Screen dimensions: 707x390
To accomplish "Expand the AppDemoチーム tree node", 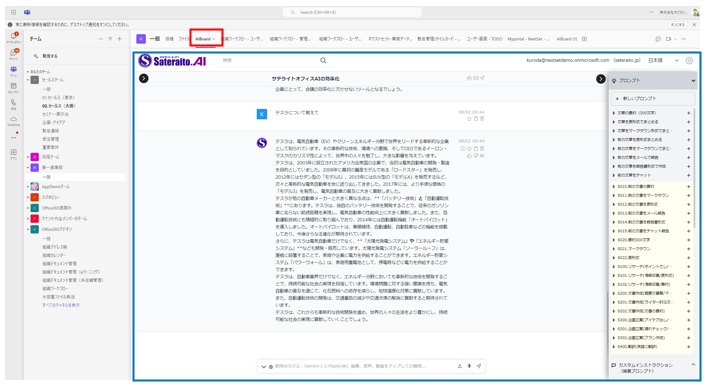I will (28, 187).
